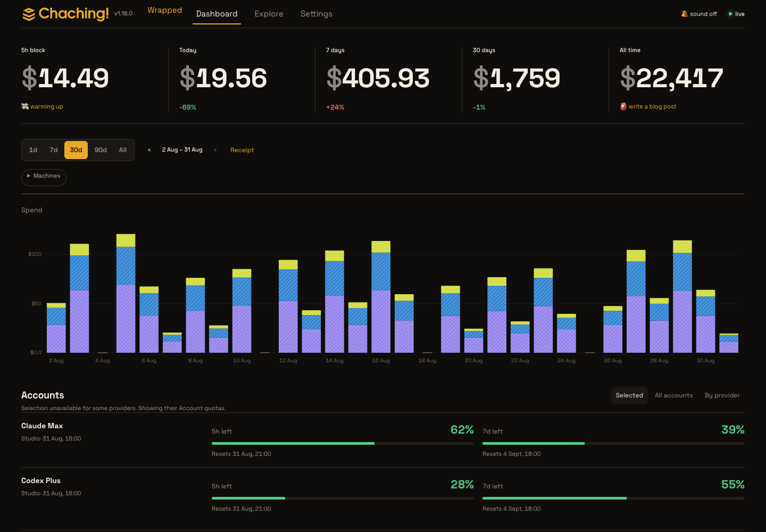Go to next date range arrow
Screen dimensions: 766x532
(x=215, y=150)
